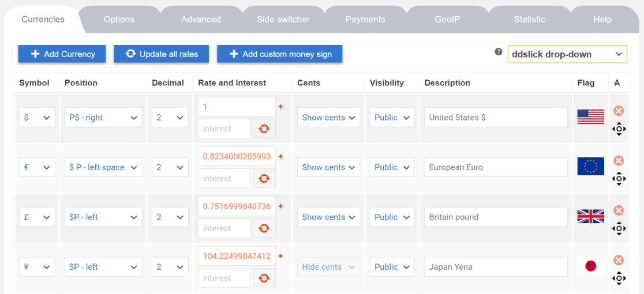Open the GeoIP tab
The height and width of the screenshot is (294, 644).
(447, 19)
